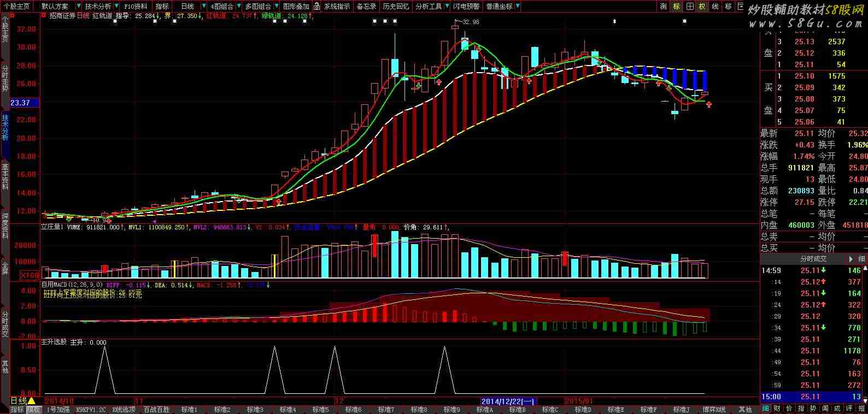This screenshot has width=868, height=414.
Task: Click the 评 comments icon at bottom right
Action: click(x=849, y=409)
